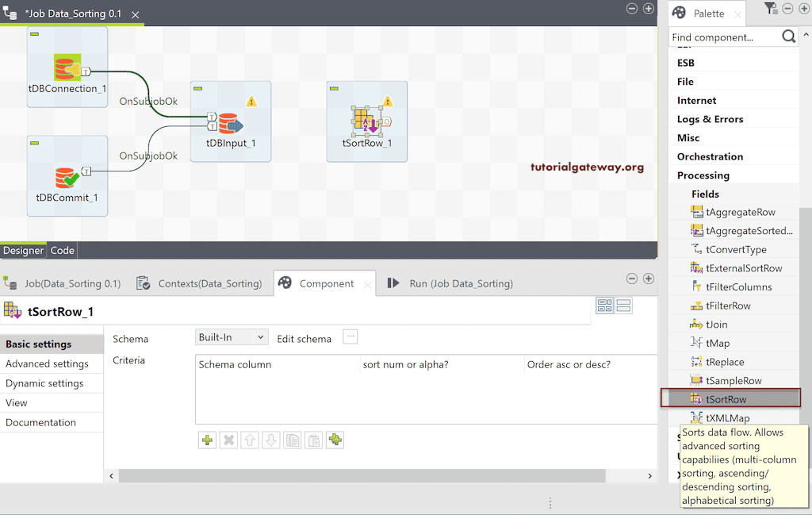The image size is (812, 515).
Task: Close the Job Data_Sorting 0.1 editor tab
Action: coord(135,14)
